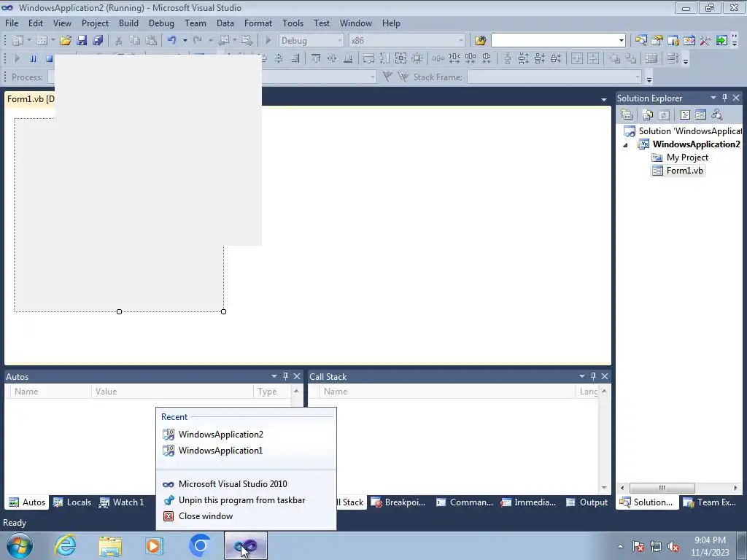
Task: Click the Save floppy disk icon
Action: 82,41
